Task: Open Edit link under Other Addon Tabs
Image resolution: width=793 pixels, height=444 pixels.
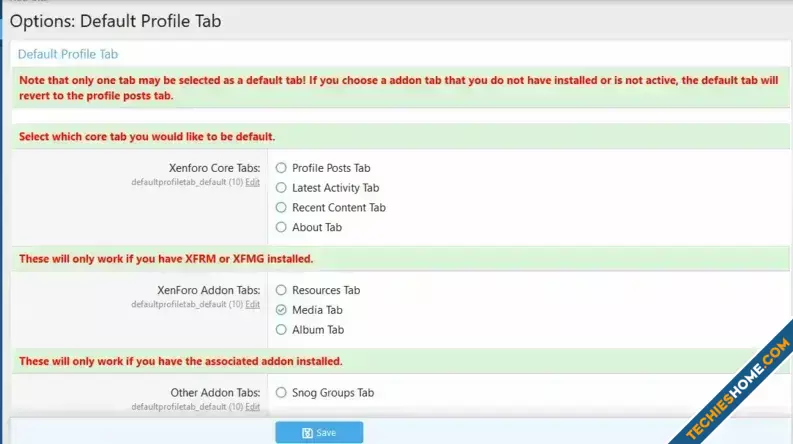Action: pyautogui.click(x=252, y=407)
